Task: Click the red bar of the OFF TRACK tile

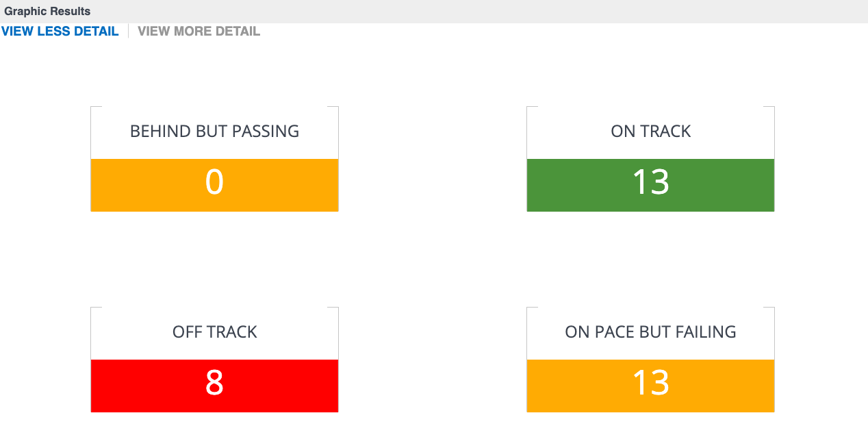Action: [214, 386]
